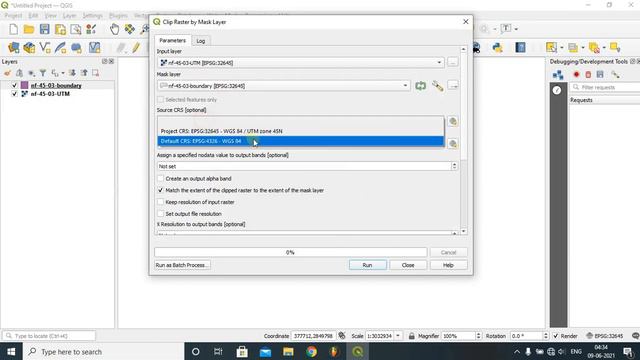640x360 pixels.
Task: Click Remove Layer icon in Layers panel
Action: (96, 73)
